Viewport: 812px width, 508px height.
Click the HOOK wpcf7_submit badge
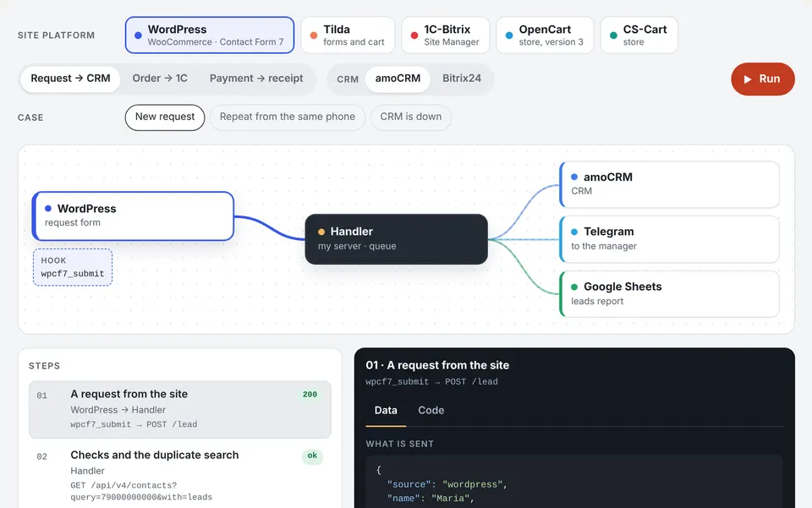pos(73,267)
